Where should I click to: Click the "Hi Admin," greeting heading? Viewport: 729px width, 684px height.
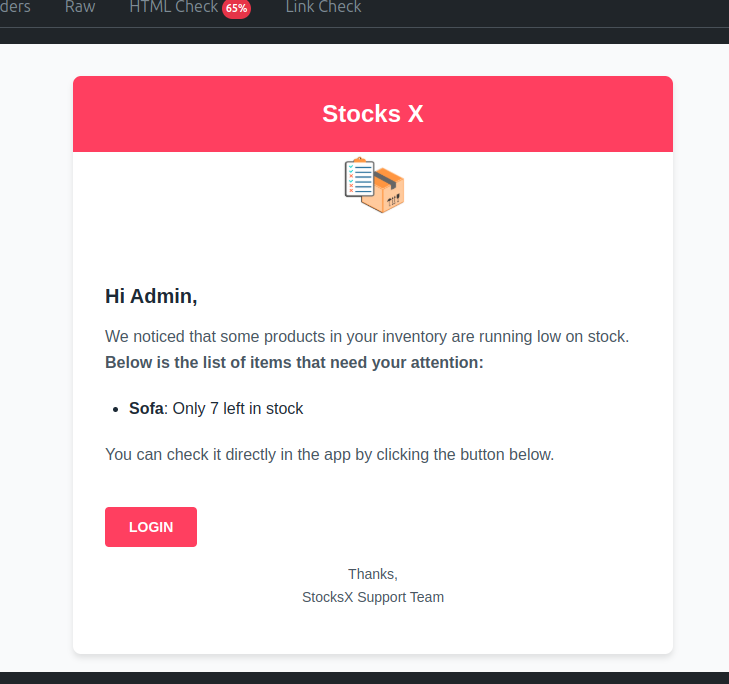tap(151, 296)
